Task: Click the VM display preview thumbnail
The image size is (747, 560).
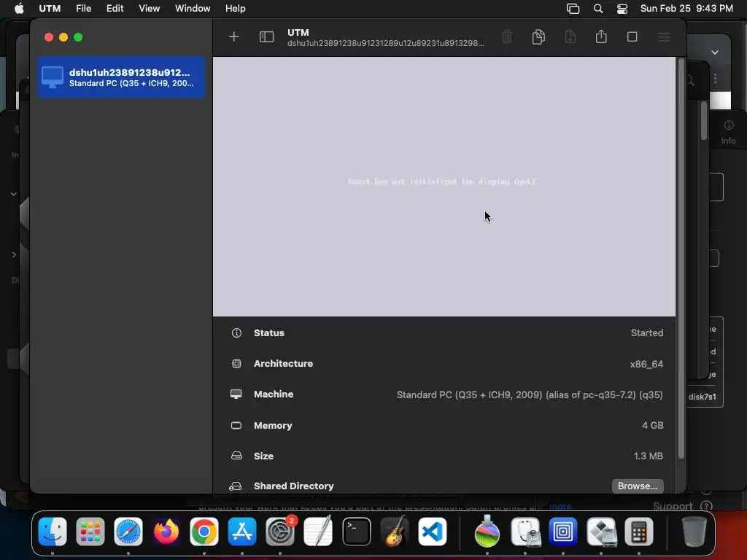Action: click(x=444, y=187)
